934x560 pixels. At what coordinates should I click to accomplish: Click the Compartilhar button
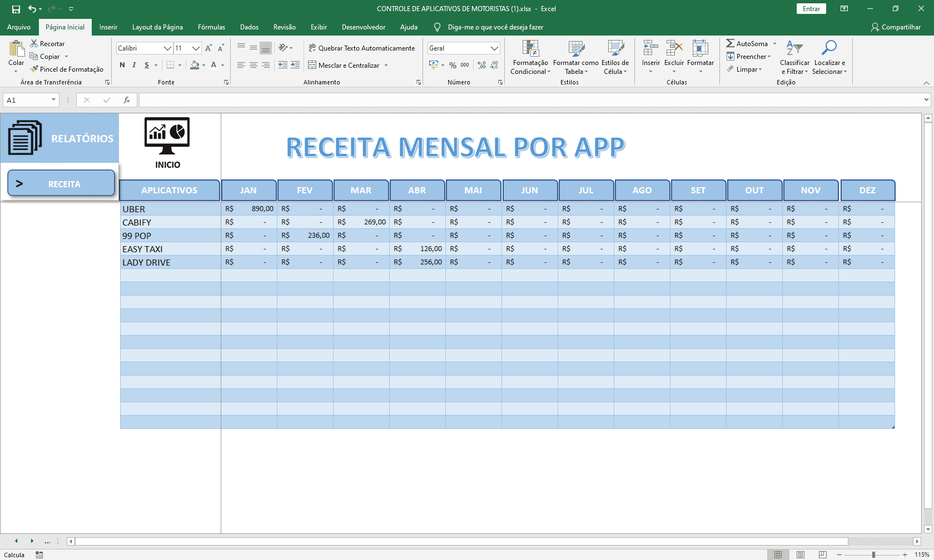(896, 27)
